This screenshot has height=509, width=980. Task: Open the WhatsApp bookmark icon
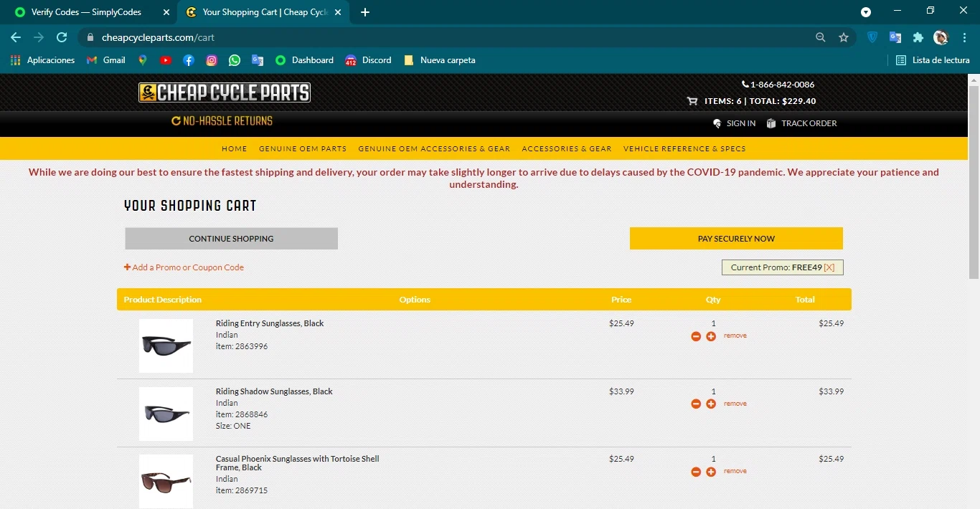click(x=235, y=60)
